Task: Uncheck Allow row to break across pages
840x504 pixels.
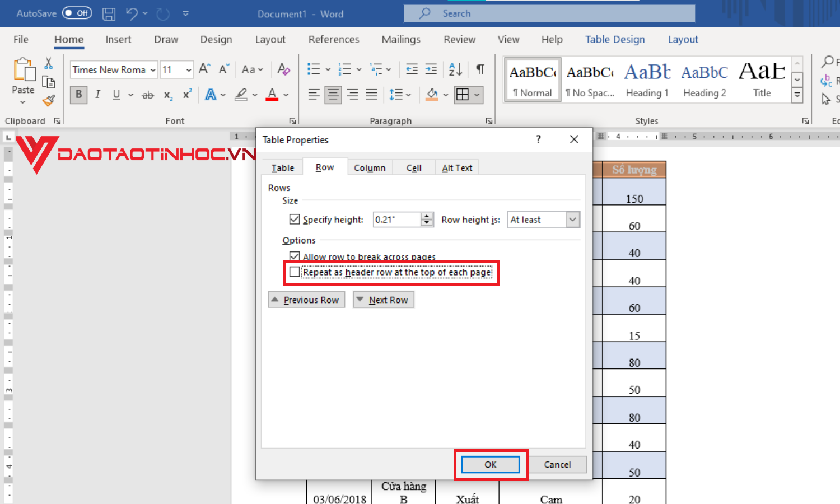Action: [x=295, y=256]
